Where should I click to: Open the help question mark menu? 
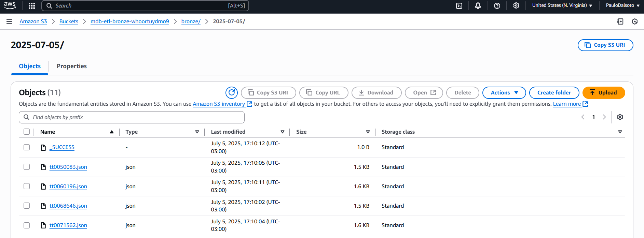(497, 5)
